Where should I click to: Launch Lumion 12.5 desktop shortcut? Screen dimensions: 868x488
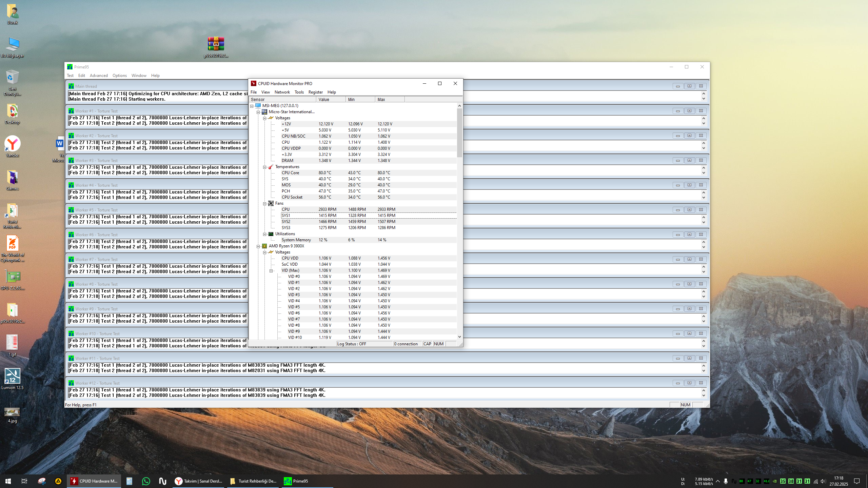point(13,379)
